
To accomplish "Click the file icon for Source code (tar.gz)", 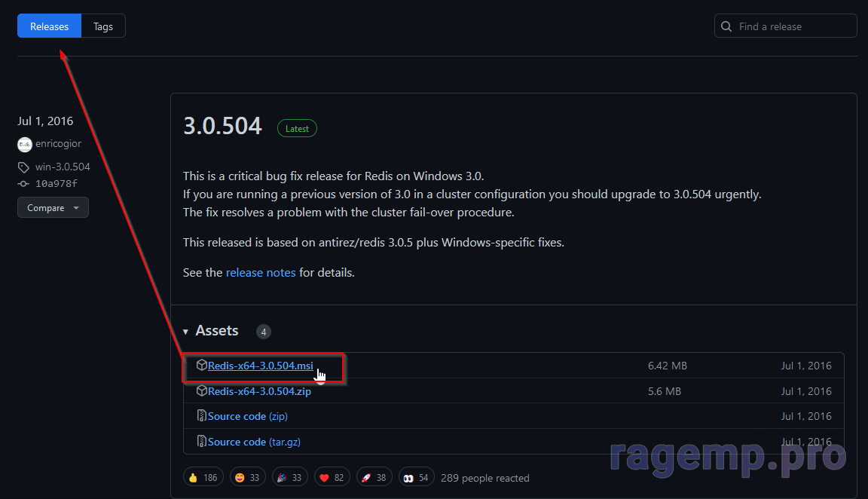I will click(x=202, y=442).
